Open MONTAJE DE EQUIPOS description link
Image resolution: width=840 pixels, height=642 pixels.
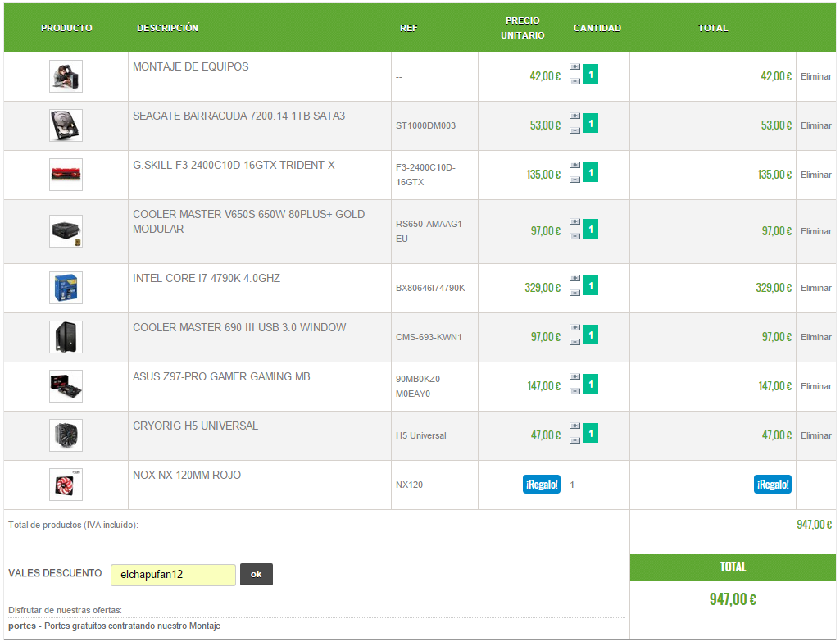pyautogui.click(x=191, y=67)
